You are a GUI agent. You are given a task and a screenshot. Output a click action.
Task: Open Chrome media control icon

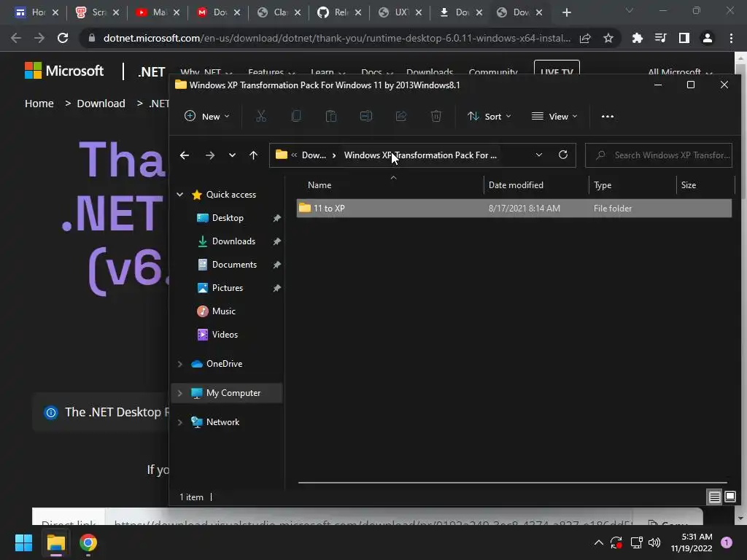point(660,38)
